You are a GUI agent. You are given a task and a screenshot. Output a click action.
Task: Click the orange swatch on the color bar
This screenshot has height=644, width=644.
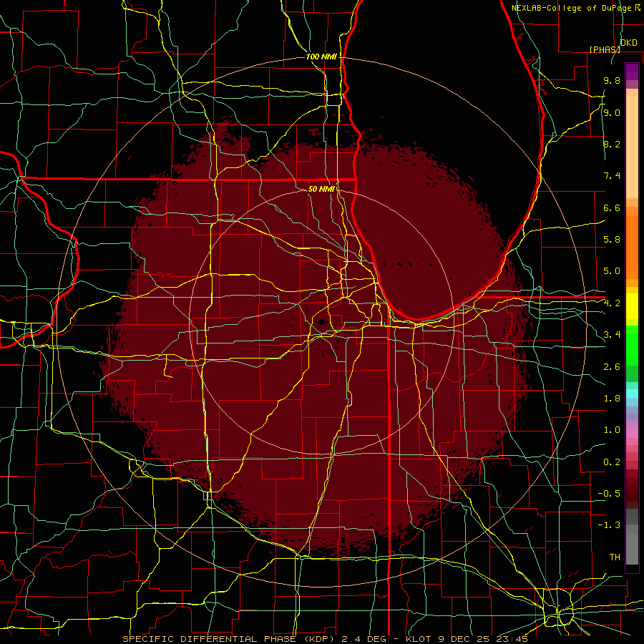pos(632,248)
